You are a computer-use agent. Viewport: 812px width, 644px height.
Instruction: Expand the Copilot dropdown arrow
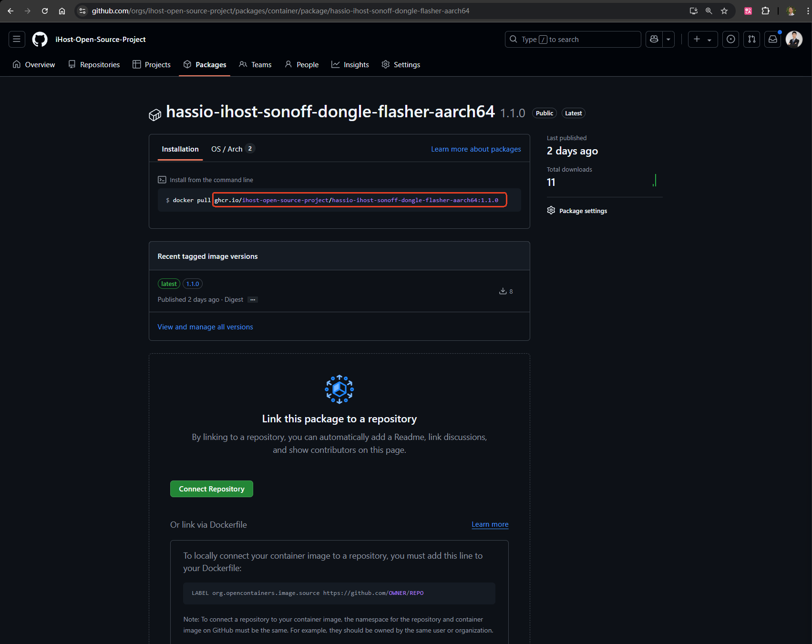668,39
